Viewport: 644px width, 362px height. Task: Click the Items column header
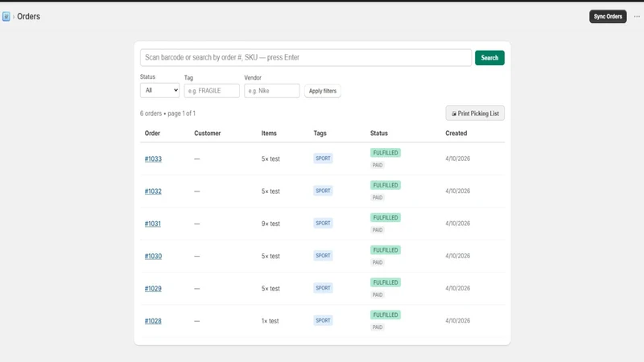[x=269, y=134]
